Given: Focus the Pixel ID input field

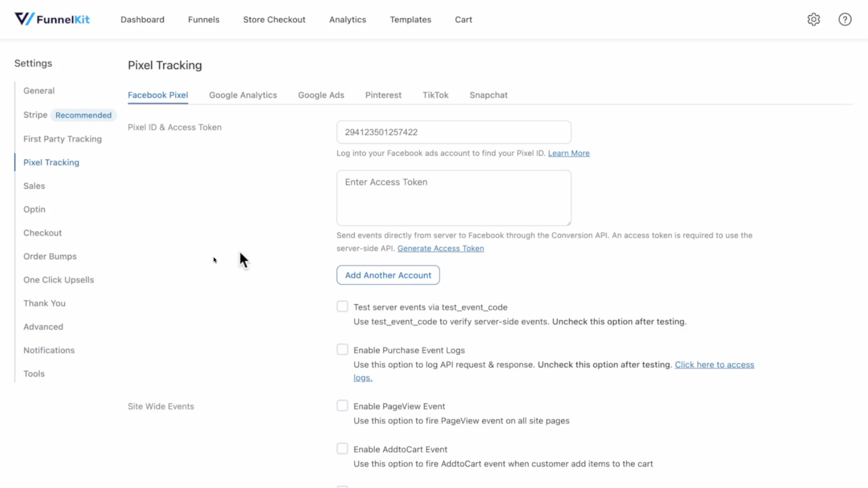Looking at the screenshot, I should [454, 132].
